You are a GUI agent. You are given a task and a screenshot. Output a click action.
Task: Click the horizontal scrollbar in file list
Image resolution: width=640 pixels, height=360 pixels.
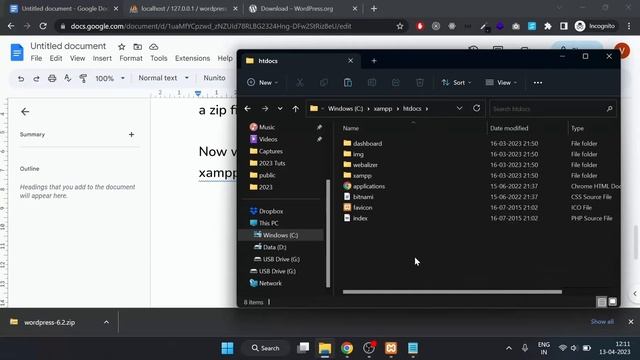point(452,292)
